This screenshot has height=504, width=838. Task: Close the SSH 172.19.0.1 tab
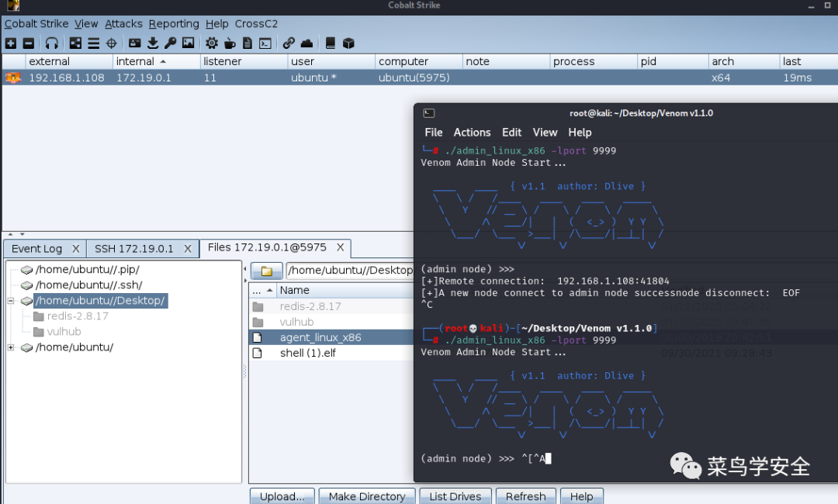(x=187, y=249)
